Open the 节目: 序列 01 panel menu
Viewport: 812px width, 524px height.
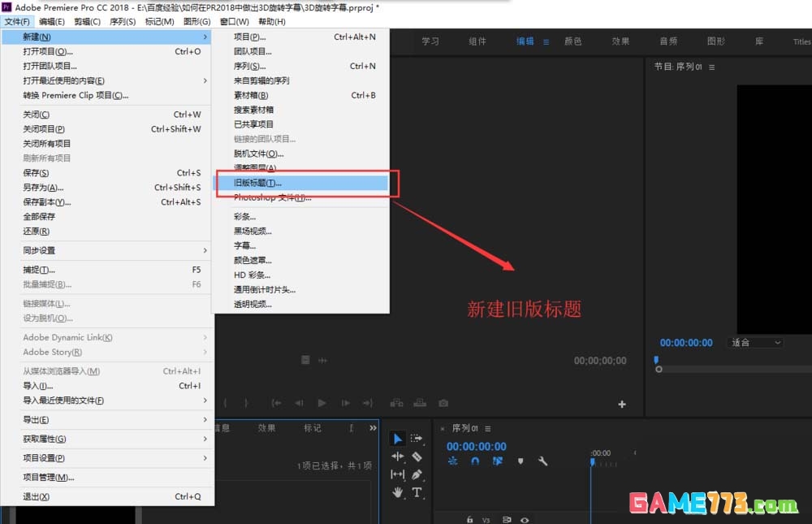pos(711,67)
